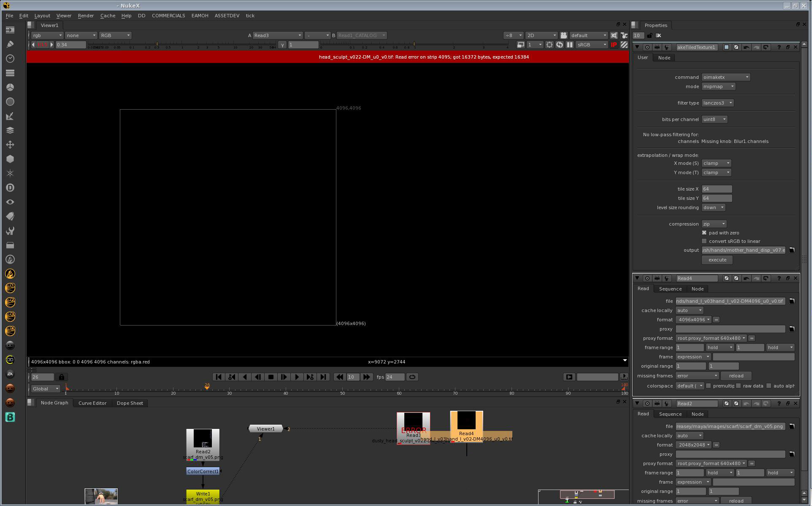Open the MetaData nodes tag icon
Viewport: 812px width, 506px height.
[x=10, y=216]
